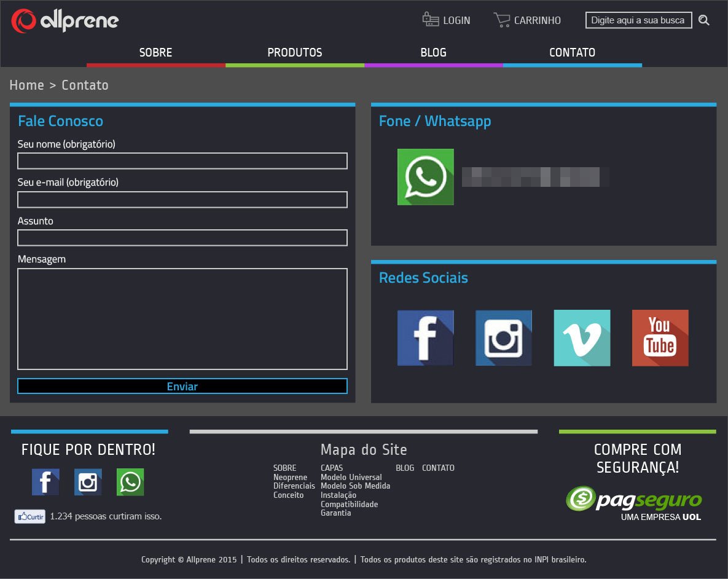
Task: Click the small footer Instagram icon
Action: click(x=88, y=482)
